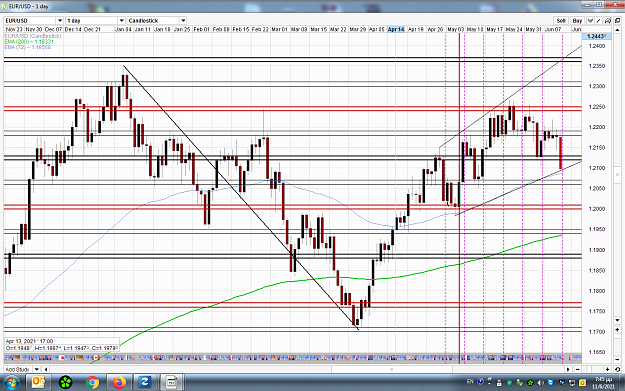Screen dimensions: 625x391
Task: Click the Jan 04 date label on the time axis
Action: coord(123,29)
